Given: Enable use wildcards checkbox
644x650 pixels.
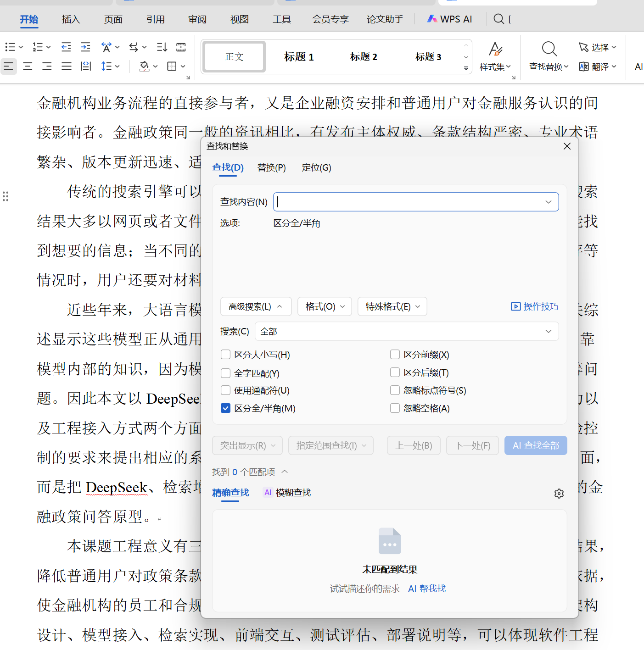Looking at the screenshot, I should (225, 390).
